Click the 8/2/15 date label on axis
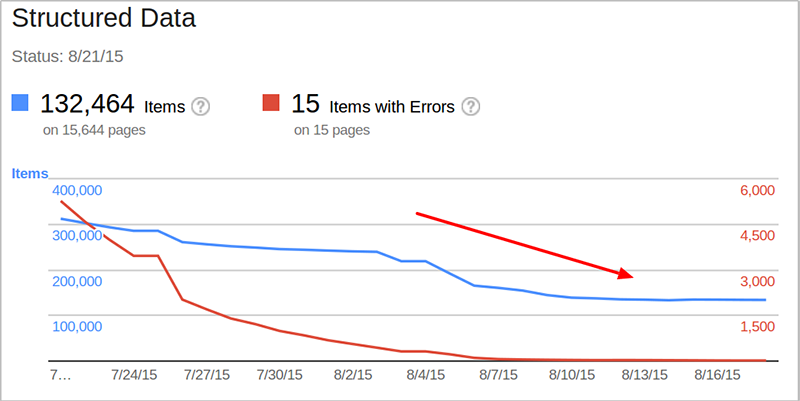800x401 pixels. [353, 375]
